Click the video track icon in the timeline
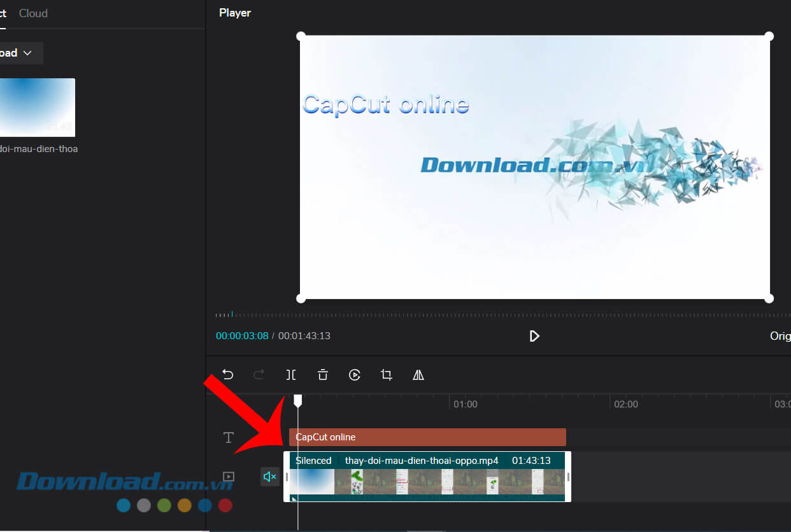The image size is (791, 532). click(x=228, y=477)
